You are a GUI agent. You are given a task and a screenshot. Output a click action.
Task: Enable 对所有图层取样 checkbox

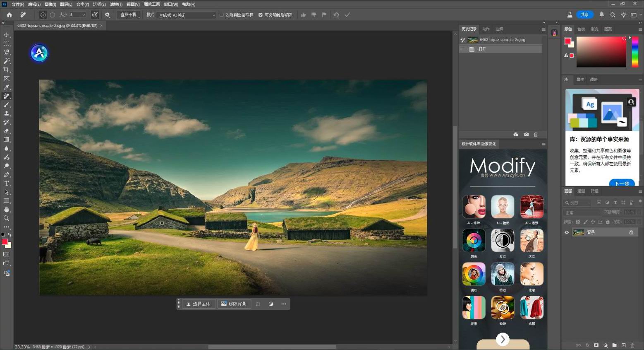tap(222, 15)
